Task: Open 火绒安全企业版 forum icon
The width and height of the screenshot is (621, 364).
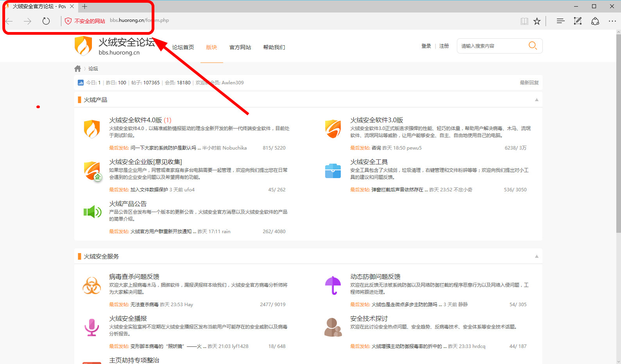Action: click(92, 171)
